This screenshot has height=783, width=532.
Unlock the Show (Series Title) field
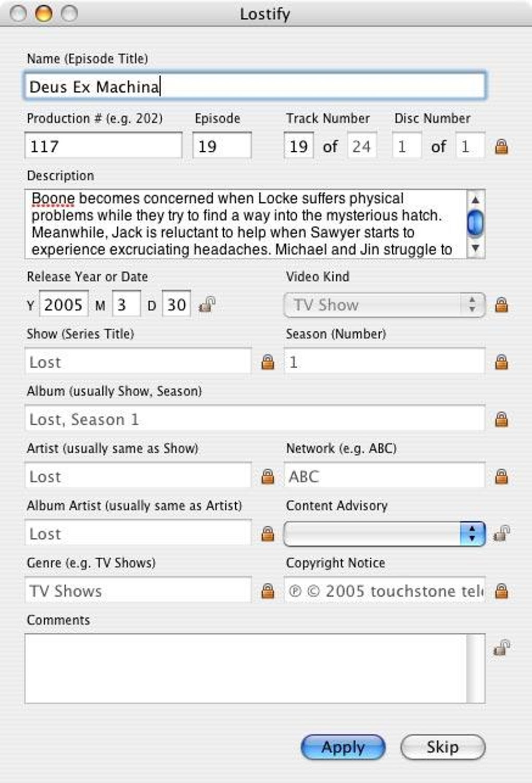pyautogui.click(x=268, y=362)
